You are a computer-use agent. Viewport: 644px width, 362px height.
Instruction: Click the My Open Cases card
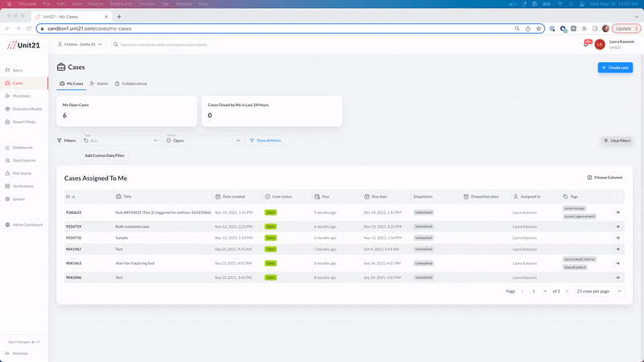pos(126,111)
